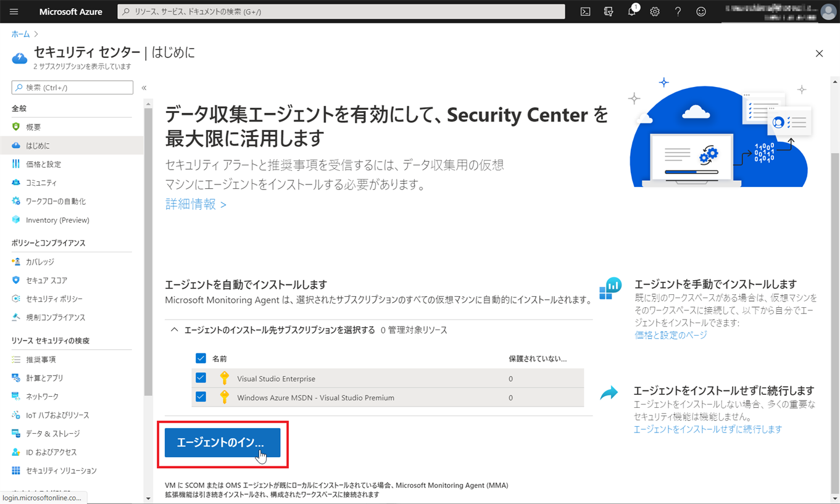This screenshot has width=840, height=504.
Task: Open the help question mark menu
Action: (678, 12)
